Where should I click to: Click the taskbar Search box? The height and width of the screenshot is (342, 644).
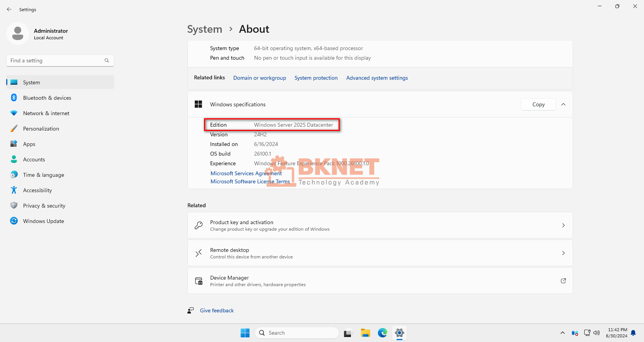(x=297, y=333)
